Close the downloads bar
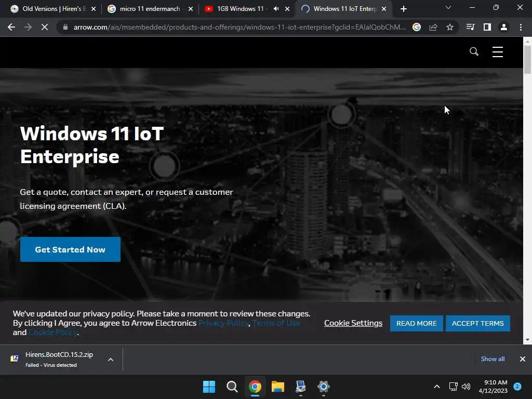Viewport: 532px width, 399px height. [x=523, y=359]
